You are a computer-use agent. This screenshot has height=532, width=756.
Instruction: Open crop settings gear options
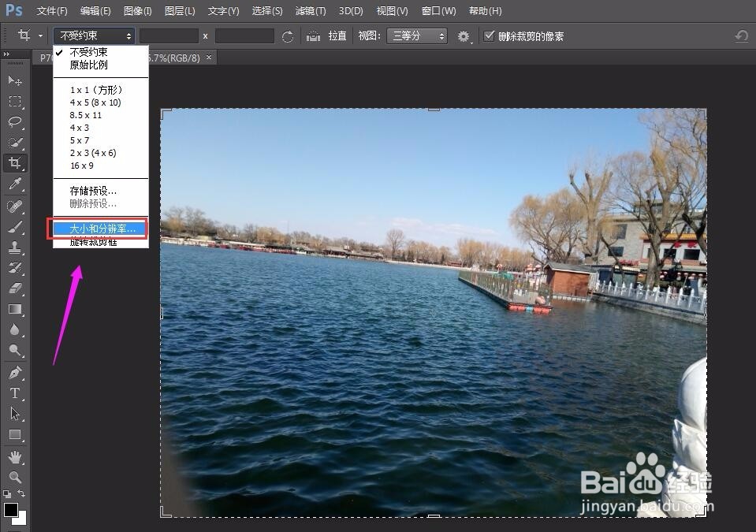coord(464,36)
